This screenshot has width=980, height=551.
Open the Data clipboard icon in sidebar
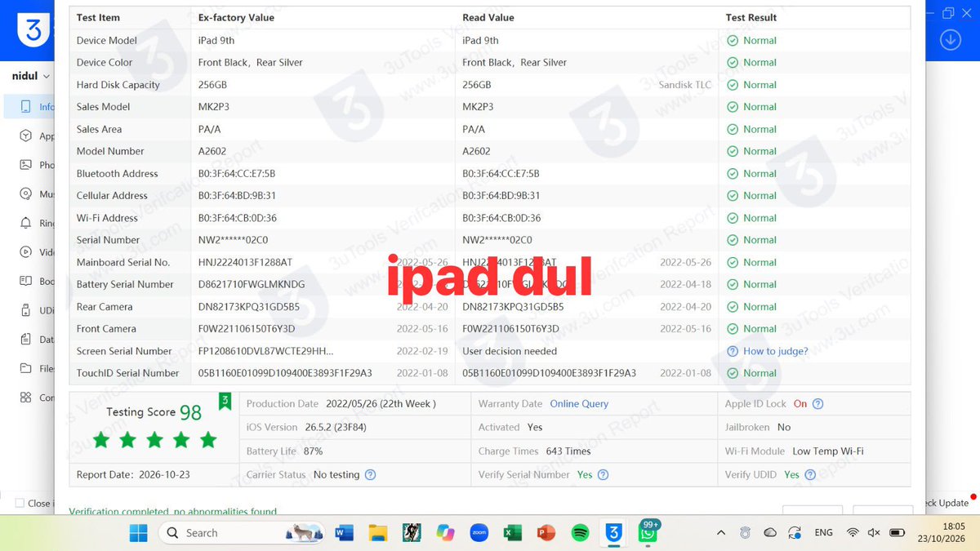click(x=25, y=340)
